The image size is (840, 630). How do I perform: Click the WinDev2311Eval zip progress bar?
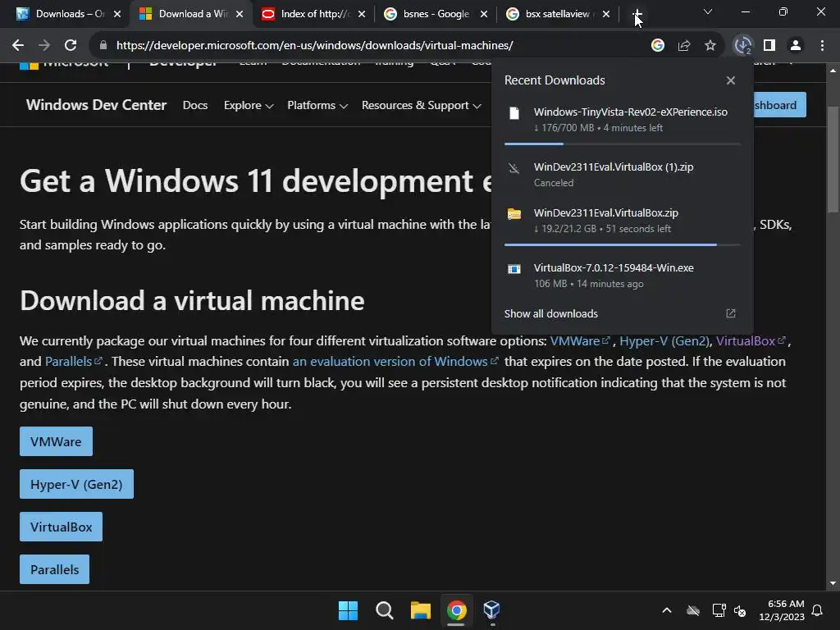click(x=622, y=244)
